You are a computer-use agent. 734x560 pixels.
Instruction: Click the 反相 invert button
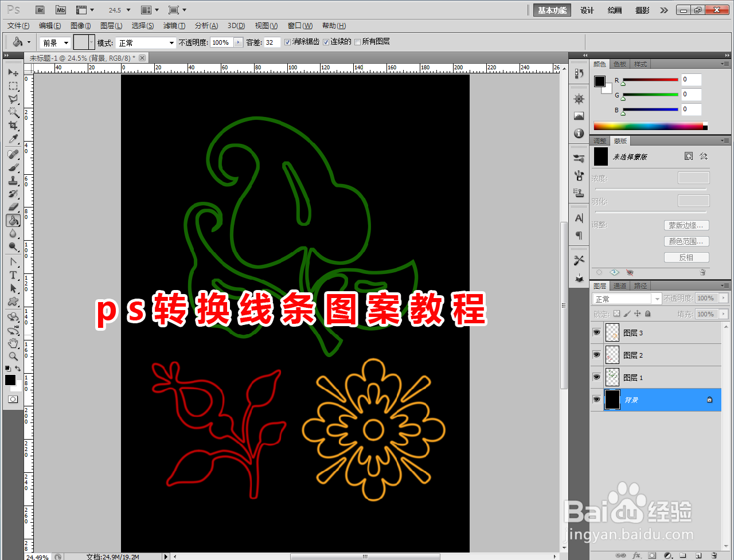(x=686, y=257)
